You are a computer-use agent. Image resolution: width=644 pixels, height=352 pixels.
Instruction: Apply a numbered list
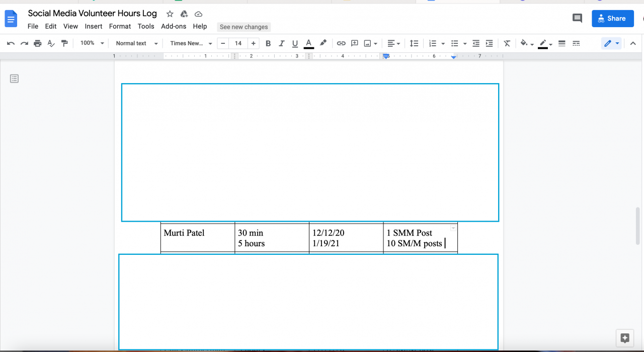[x=433, y=43]
